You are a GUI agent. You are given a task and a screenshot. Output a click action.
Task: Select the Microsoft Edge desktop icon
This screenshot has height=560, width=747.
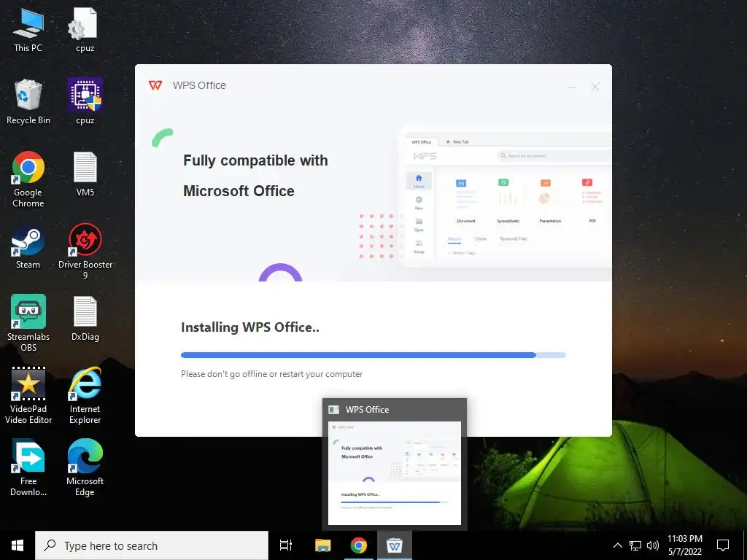85,467
